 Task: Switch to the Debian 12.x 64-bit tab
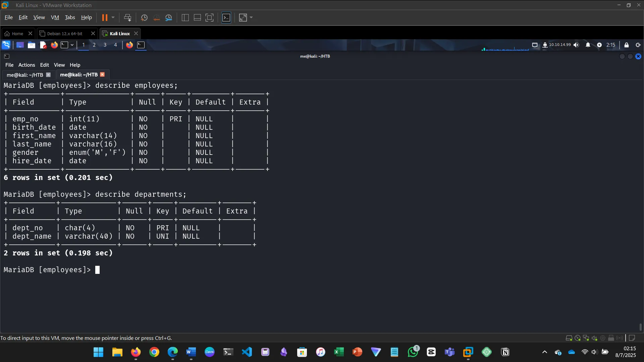pos(64,34)
